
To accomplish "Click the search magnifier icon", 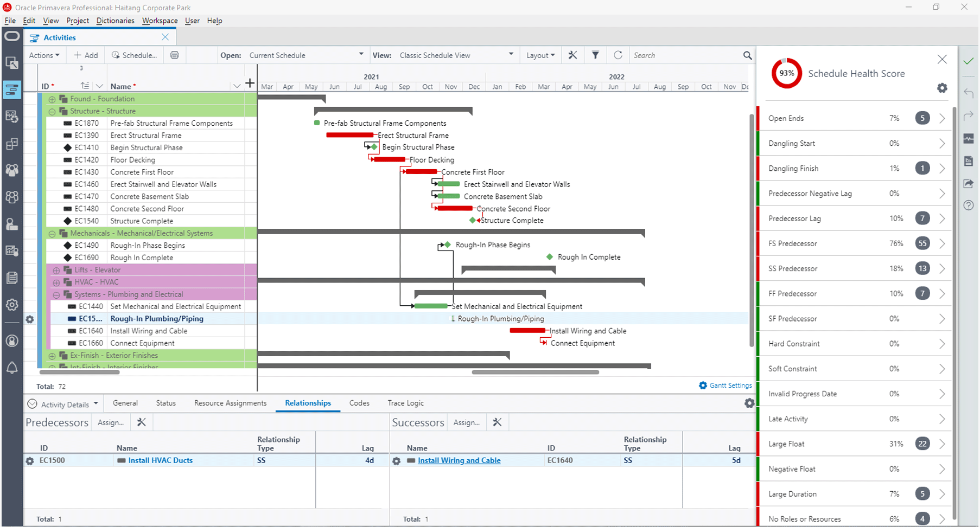I will (747, 55).
